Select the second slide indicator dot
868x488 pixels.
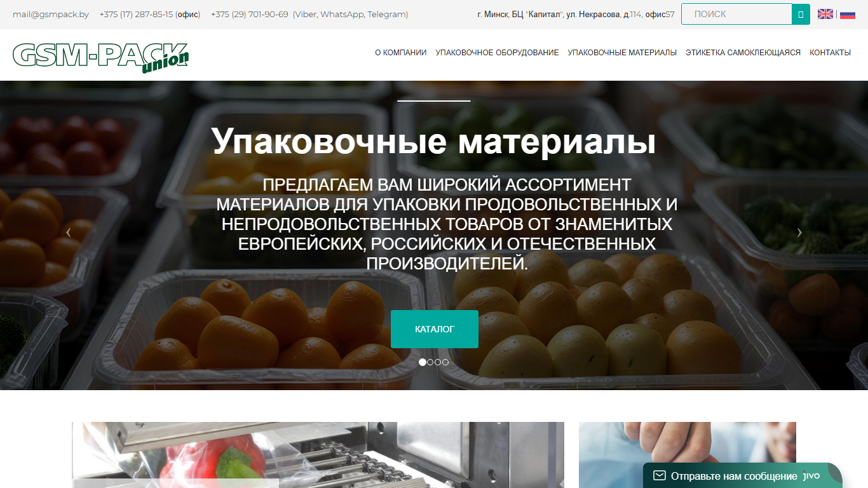[x=430, y=362]
